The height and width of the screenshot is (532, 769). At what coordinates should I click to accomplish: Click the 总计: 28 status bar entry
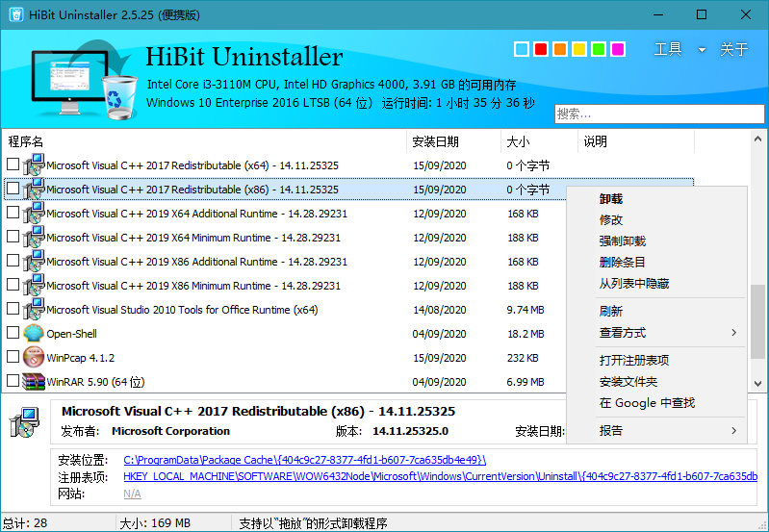25,523
